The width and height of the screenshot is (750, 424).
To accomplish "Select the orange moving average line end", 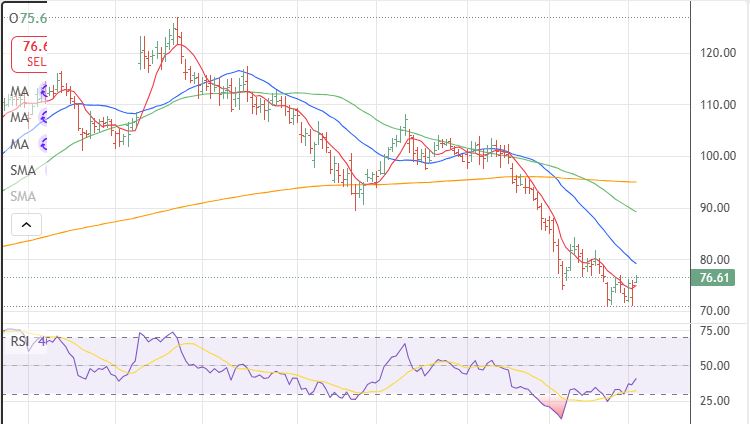I will click(x=634, y=182).
